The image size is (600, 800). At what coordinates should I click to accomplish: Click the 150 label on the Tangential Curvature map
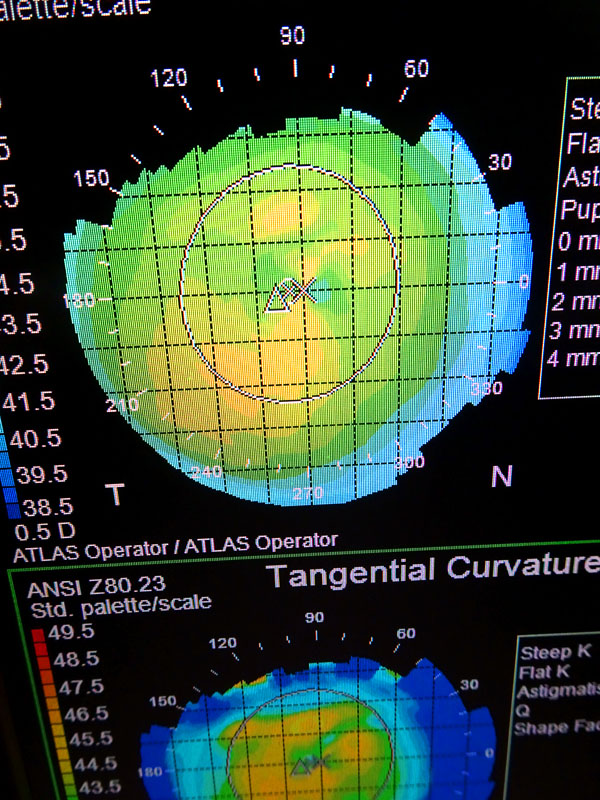click(x=163, y=701)
